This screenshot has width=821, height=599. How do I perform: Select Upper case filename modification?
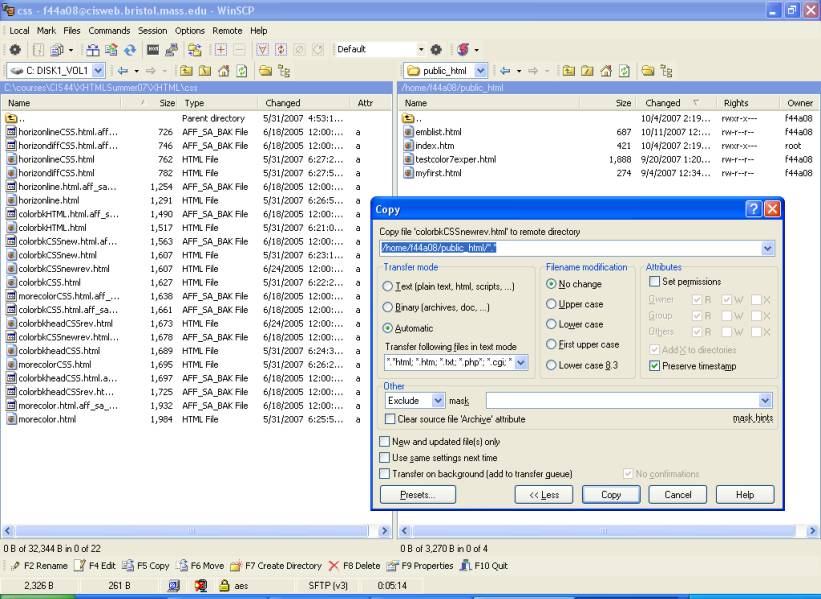point(551,304)
